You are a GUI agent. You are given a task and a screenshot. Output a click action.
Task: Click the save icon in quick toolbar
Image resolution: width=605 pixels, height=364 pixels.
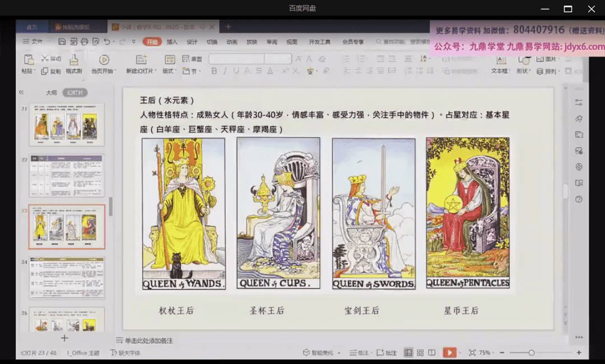[x=62, y=41]
